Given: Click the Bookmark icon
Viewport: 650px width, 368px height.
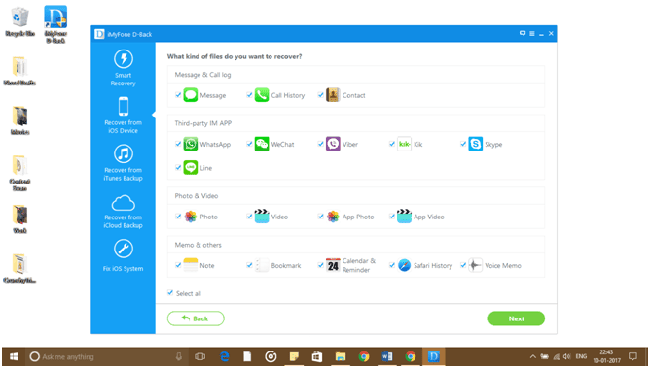Looking at the screenshot, I should point(262,265).
